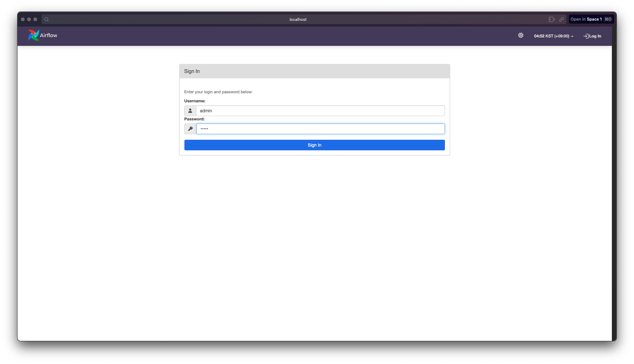
Task: Click the copy link icon in browser toolbar
Action: [561, 19]
